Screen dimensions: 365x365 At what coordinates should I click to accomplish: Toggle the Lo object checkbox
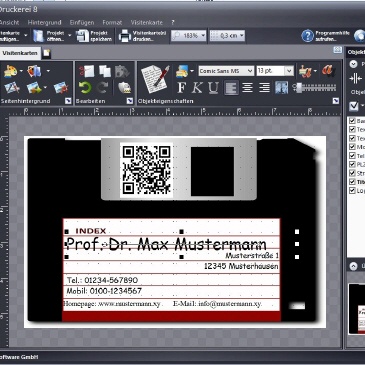click(352, 190)
